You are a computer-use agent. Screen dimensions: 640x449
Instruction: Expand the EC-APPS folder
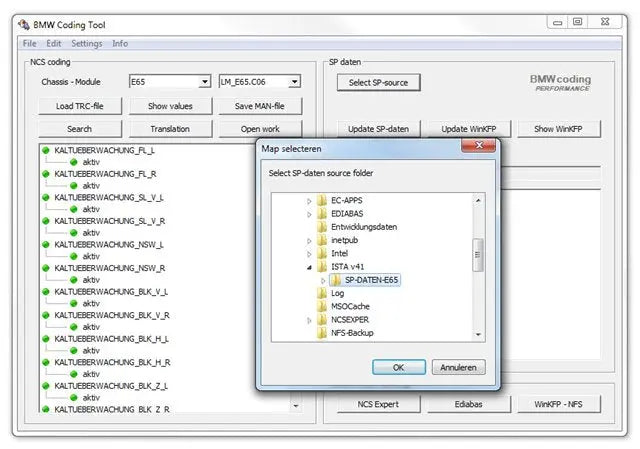309,201
